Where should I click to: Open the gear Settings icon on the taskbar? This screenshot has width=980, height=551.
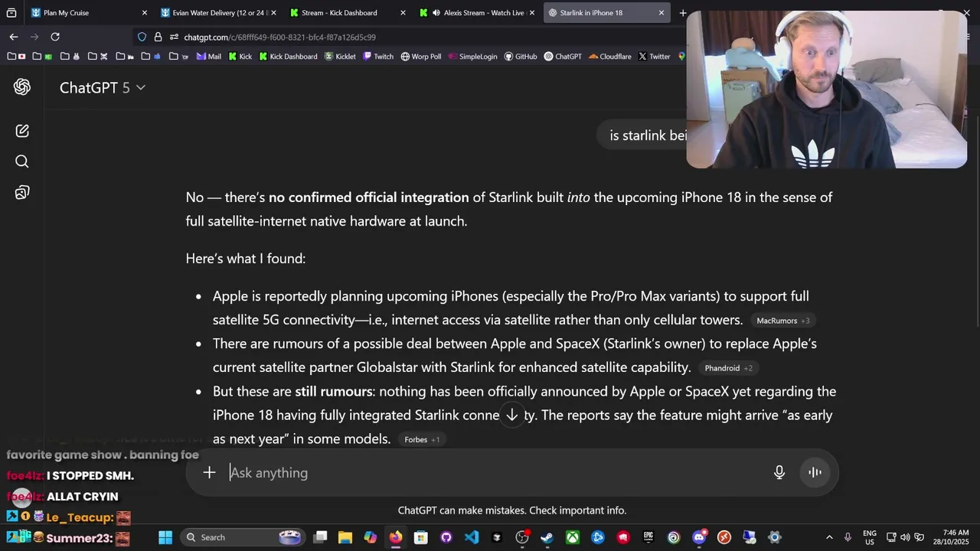[x=775, y=537]
